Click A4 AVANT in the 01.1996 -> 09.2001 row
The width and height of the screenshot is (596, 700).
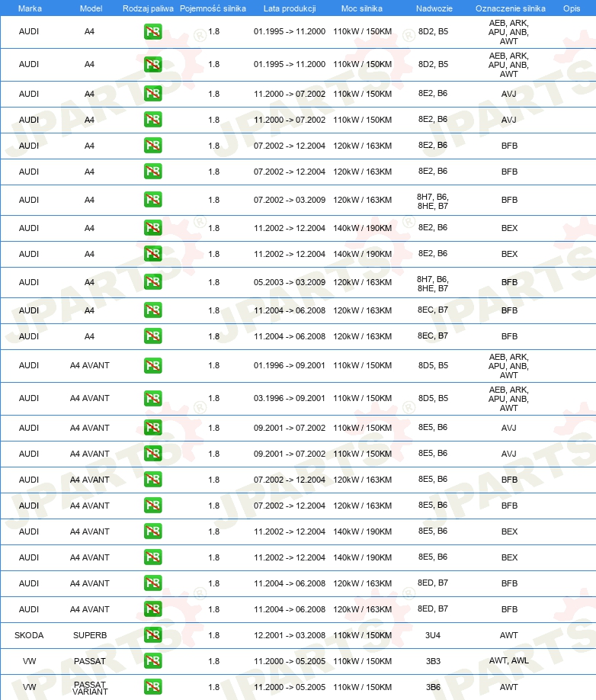coord(90,365)
